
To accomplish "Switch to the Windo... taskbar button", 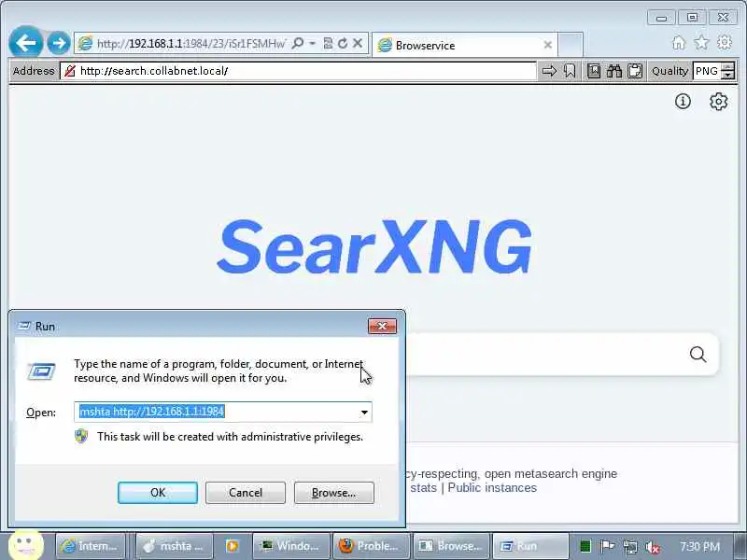I will point(290,546).
